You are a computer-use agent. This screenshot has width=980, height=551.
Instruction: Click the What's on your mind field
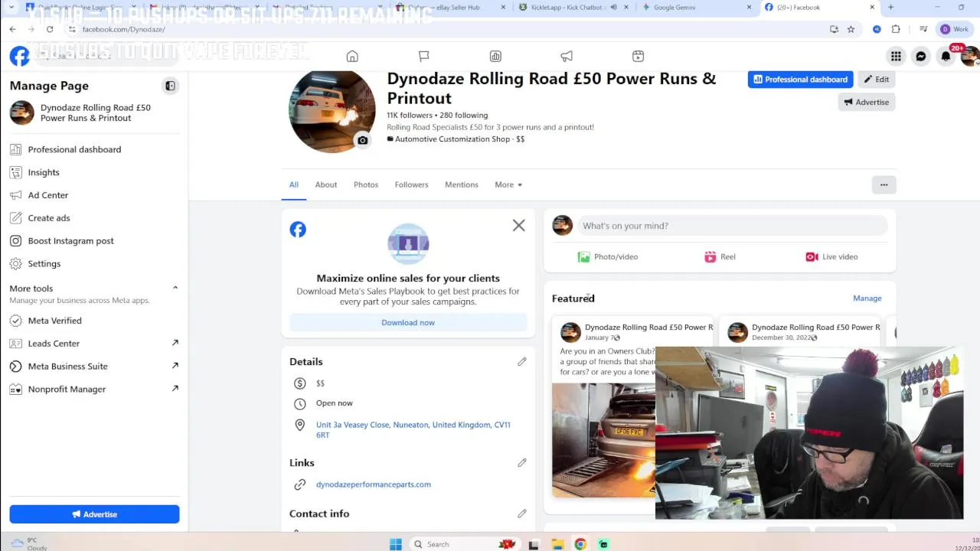tap(732, 226)
